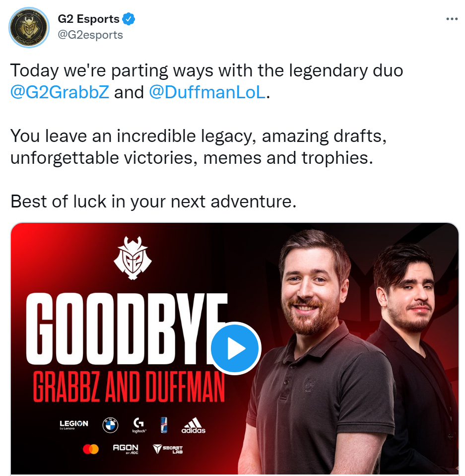Click the large white GOODBYE headline
The width and height of the screenshot is (465, 476).
coord(127,329)
